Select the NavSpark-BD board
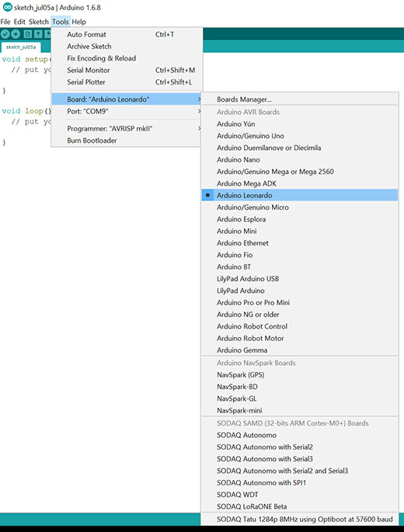 coord(300,387)
